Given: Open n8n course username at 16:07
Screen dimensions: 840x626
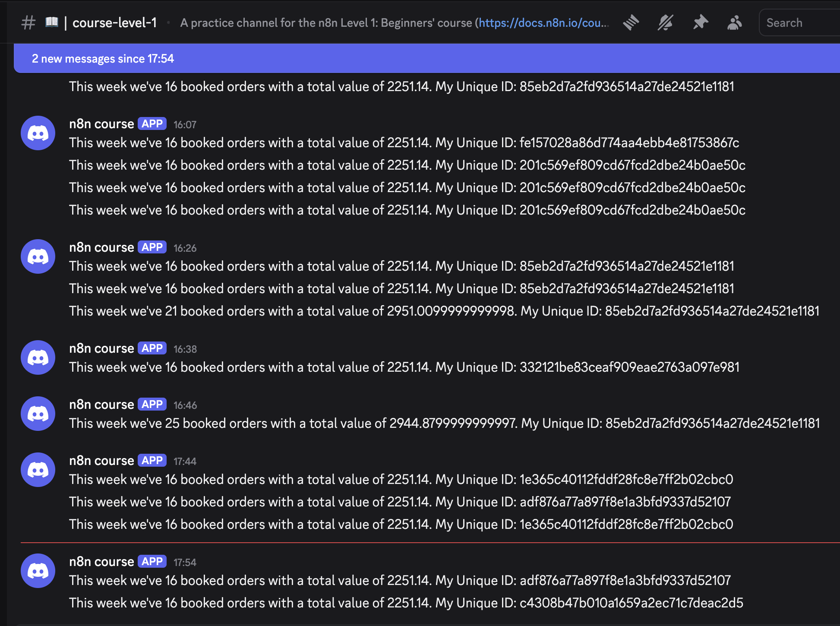Looking at the screenshot, I should [x=101, y=124].
